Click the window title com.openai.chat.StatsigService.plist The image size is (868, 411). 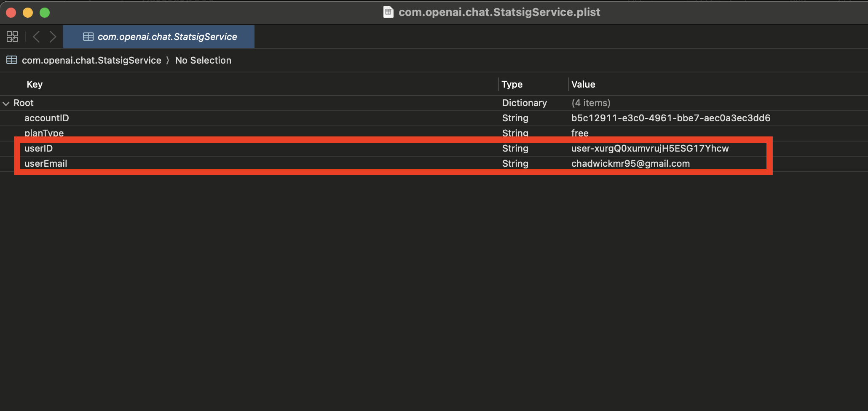[x=499, y=12]
